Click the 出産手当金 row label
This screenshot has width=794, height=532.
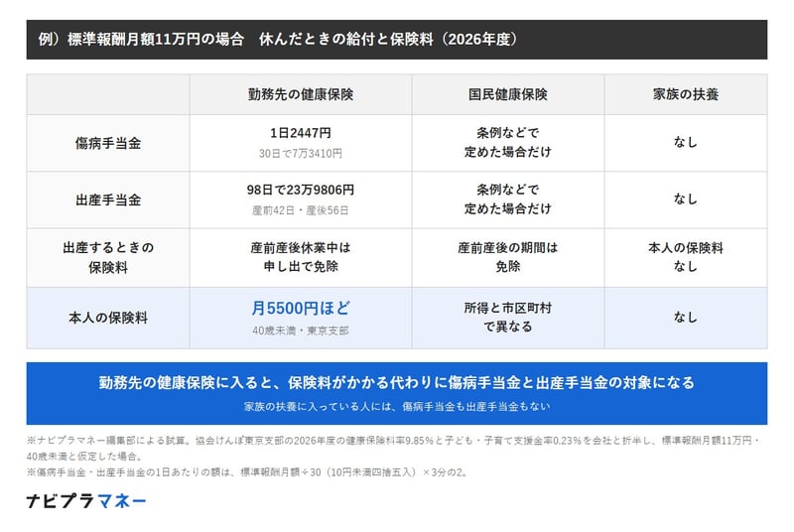[x=108, y=199]
